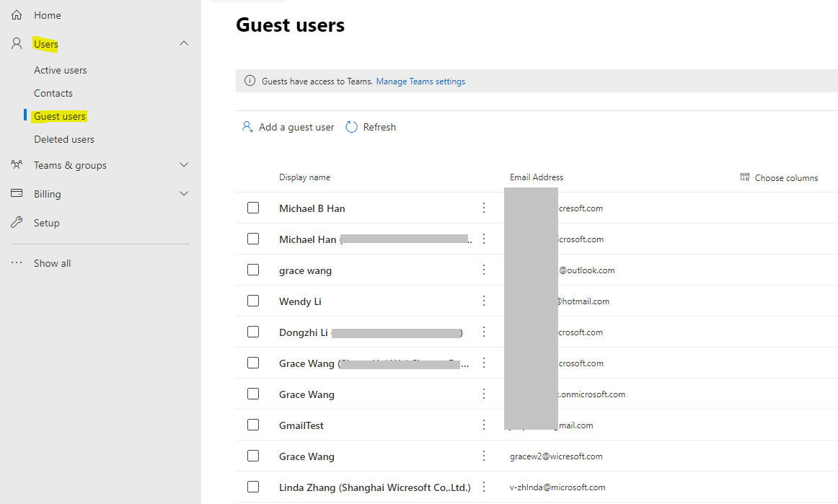Select grace wang outlook row checkbox
Screen dimensions: 838x504
click(253, 270)
